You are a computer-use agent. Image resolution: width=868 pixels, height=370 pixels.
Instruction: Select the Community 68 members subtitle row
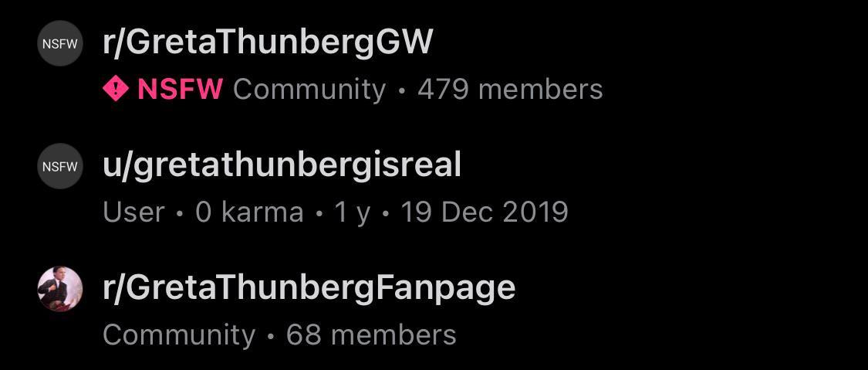(279, 335)
